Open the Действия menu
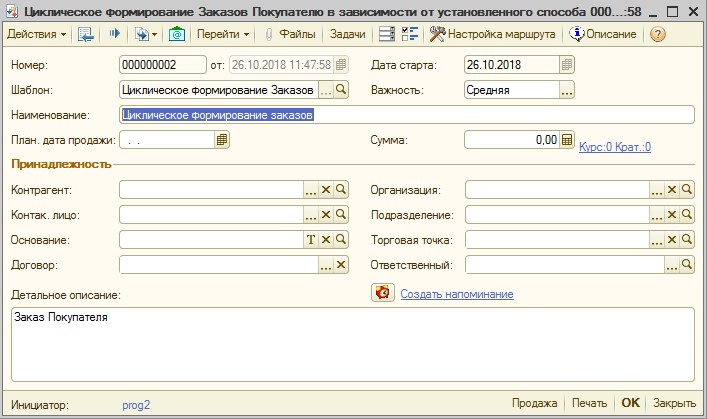707x419 pixels. pos(37,34)
